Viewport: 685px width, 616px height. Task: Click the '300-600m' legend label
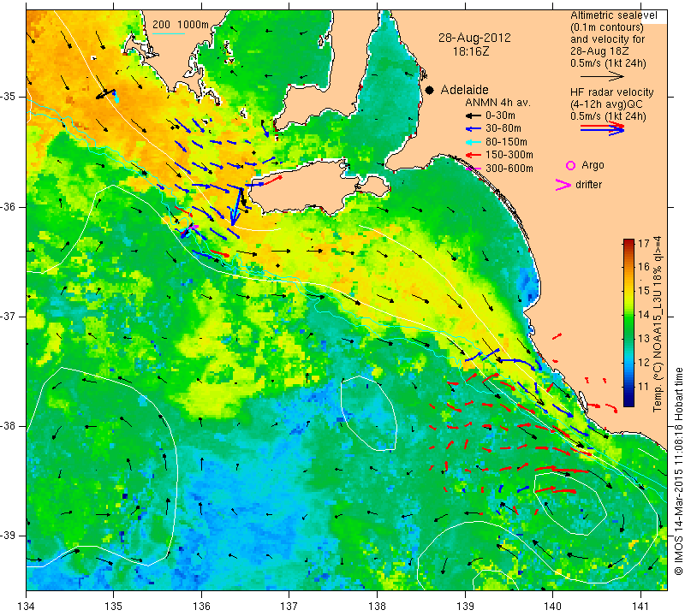click(x=509, y=169)
